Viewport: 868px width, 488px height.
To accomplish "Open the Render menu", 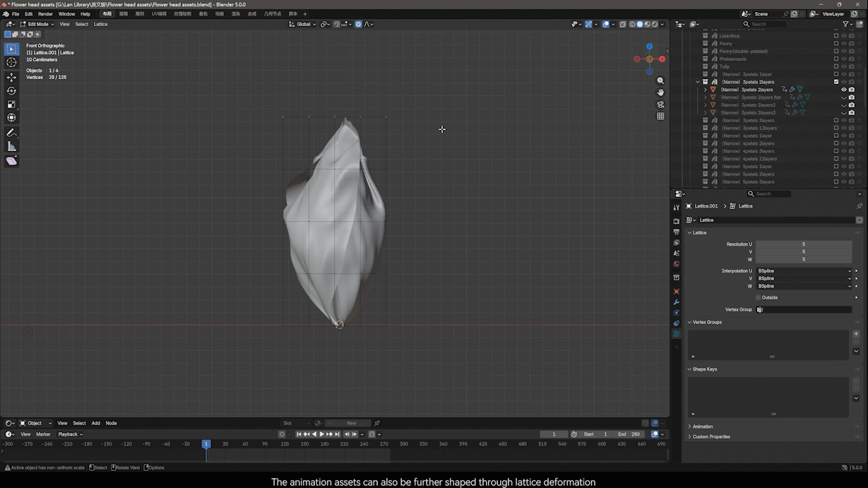I will point(45,14).
